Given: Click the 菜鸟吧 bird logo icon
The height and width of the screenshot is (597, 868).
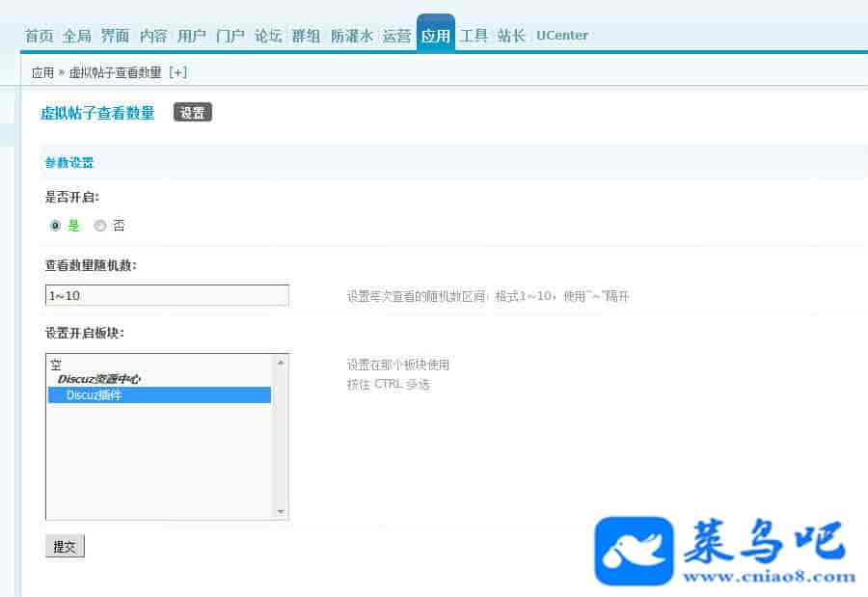Looking at the screenshot, I should pyautogui.click(x=634, y=551).
